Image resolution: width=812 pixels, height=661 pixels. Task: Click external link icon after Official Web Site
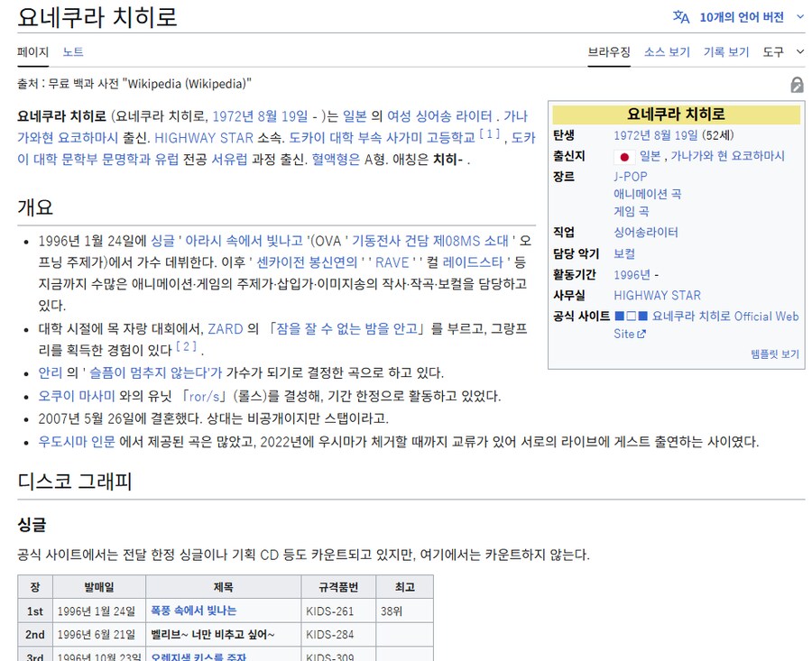pyautogui.click(x=641, y=335)
